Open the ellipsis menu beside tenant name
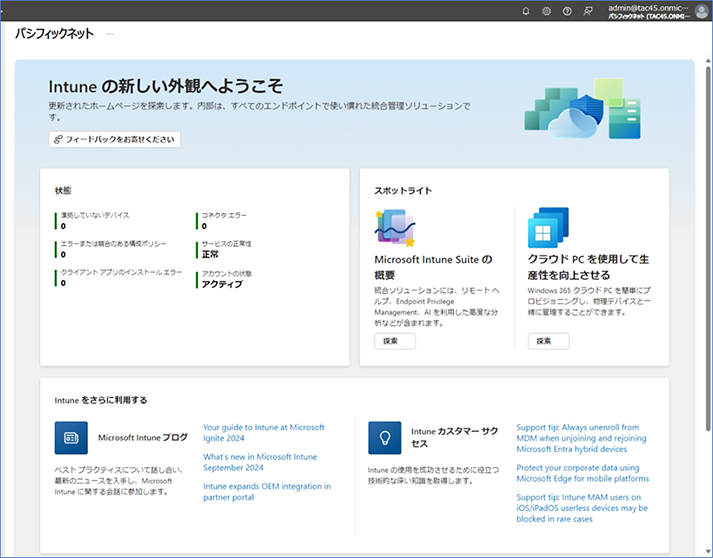The width and height of the screenshot is (713, 558). 110,34
